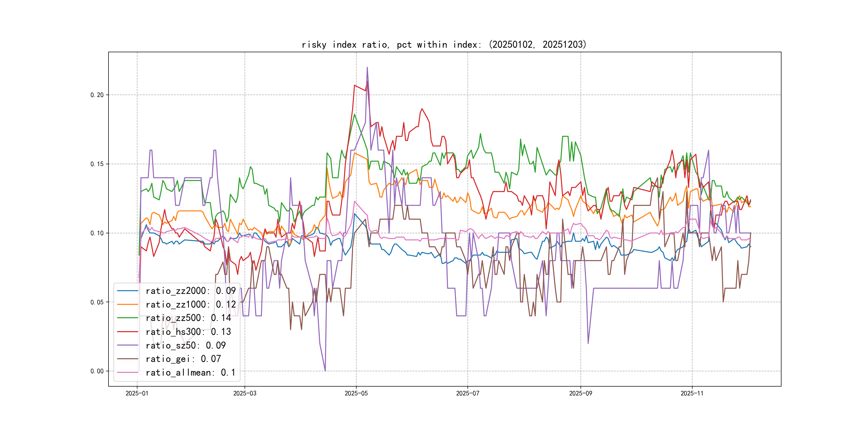Click the ratio_zz500 legend label
868x434 pixels.
coord(188,318)
